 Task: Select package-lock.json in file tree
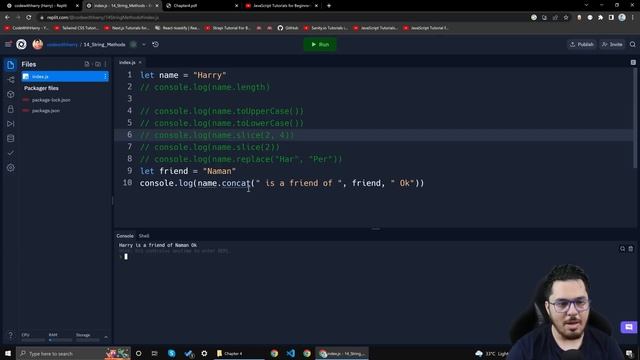click(x=51, y=100)
